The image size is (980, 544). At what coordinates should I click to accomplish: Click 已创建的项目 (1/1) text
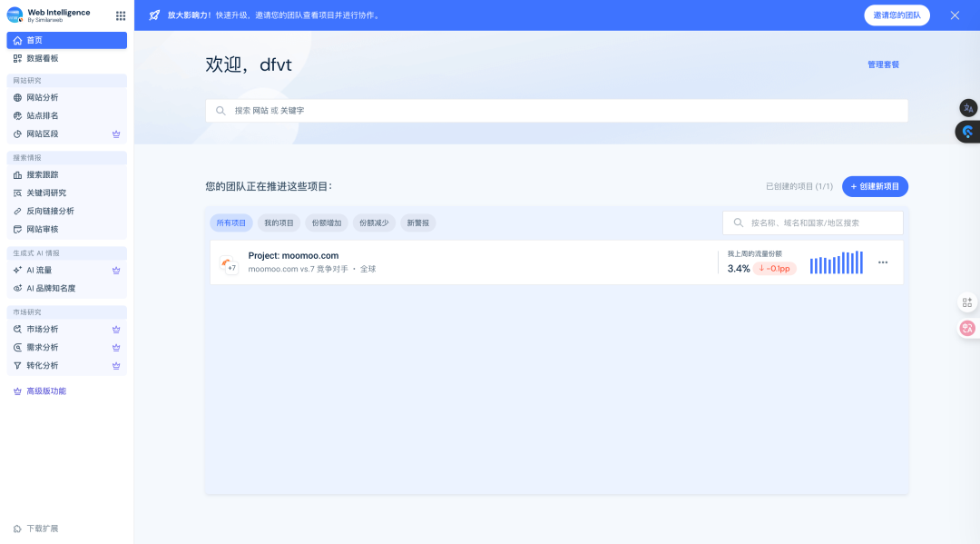pyautogui.click(x=799, y=186)
